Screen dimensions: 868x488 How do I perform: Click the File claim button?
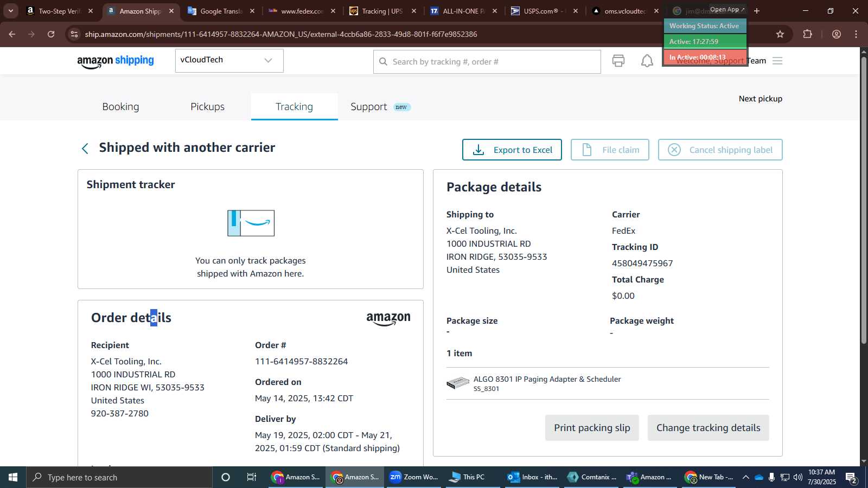(x=610, y=150)
